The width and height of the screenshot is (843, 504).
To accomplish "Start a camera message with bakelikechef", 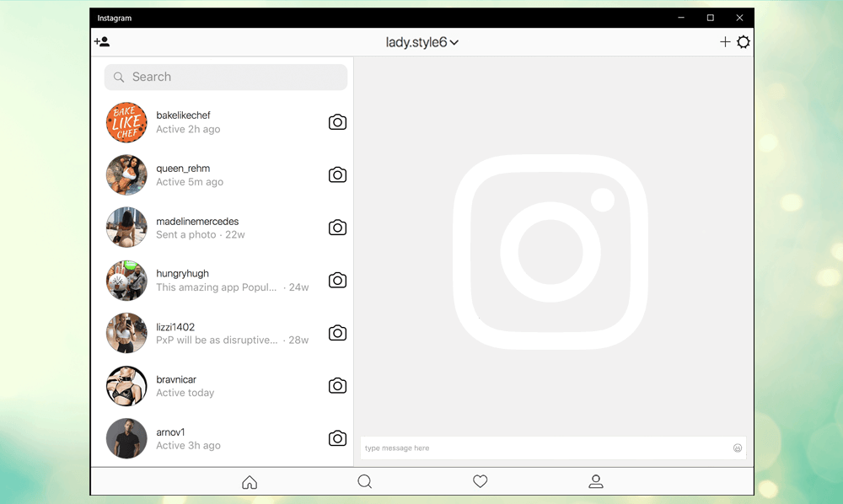I will click(x=337, y=122).
